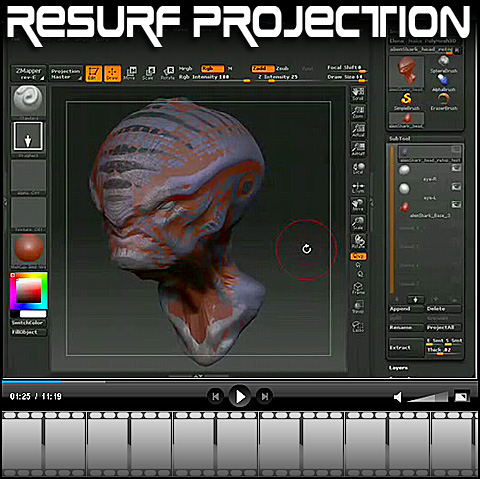
Task: Open the ZMapper rev-E plugin
Action: coord(28,73)
